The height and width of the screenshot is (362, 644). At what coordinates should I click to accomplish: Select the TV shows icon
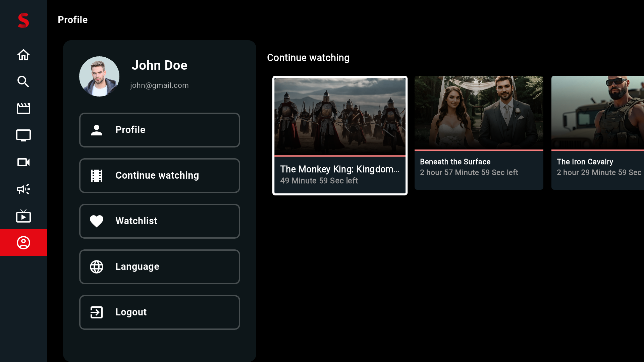tap(23, 135)
